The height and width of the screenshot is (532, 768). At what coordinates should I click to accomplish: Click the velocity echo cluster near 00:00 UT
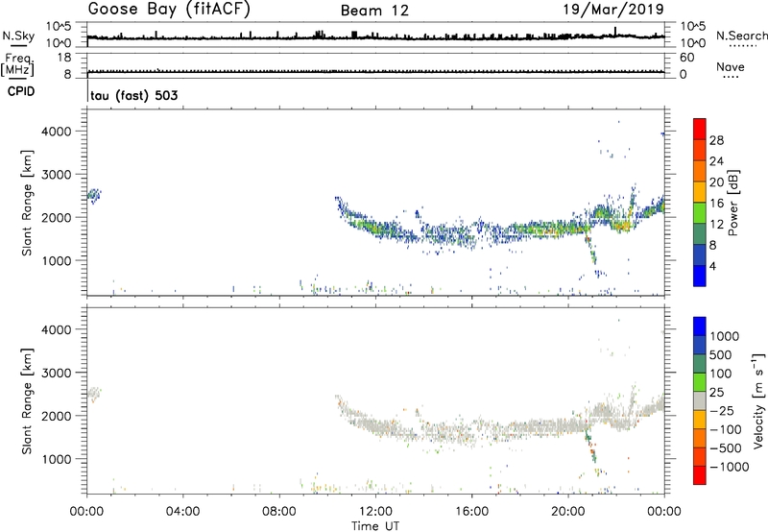94,395
